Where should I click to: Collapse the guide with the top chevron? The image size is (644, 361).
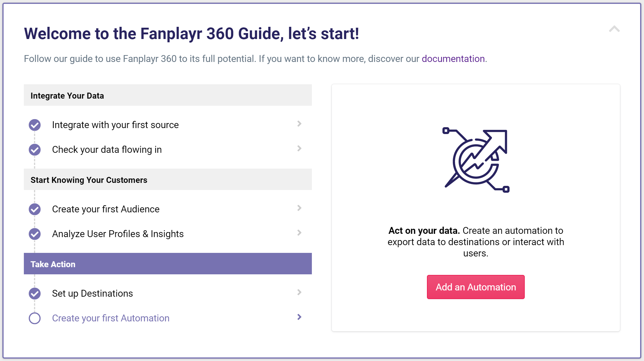(x=614, y=29)
